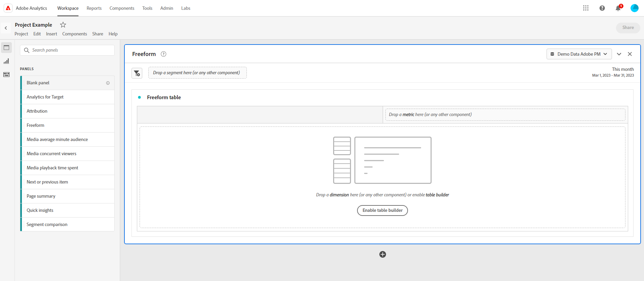Select the Blank panel item
This screenshot has height=281, width=644.
67,83
